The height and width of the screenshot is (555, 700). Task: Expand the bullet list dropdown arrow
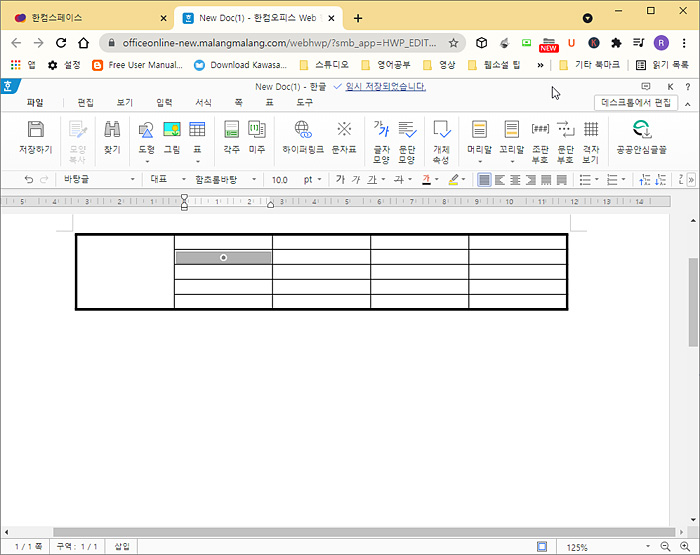596,179
